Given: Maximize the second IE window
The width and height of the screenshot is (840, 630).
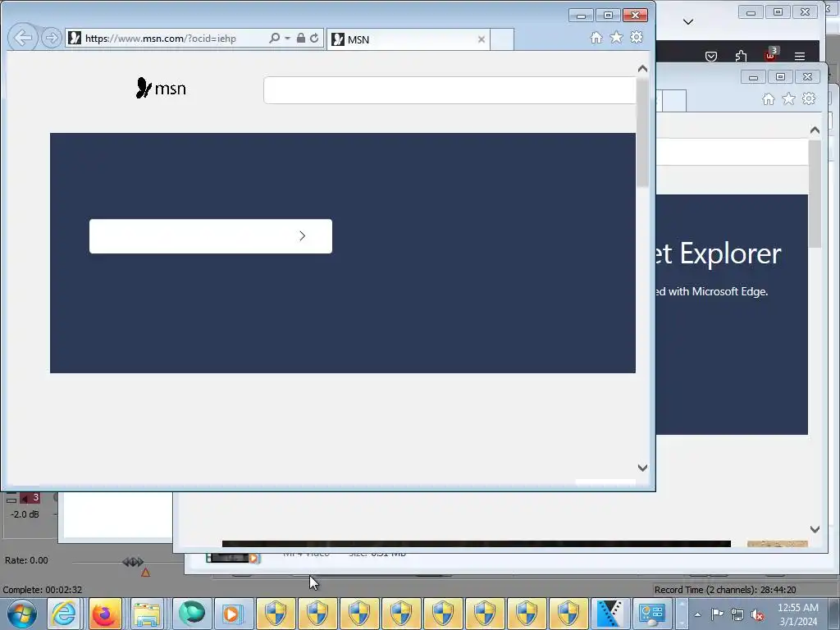Looking at the screenshot, I should (780, 77).
